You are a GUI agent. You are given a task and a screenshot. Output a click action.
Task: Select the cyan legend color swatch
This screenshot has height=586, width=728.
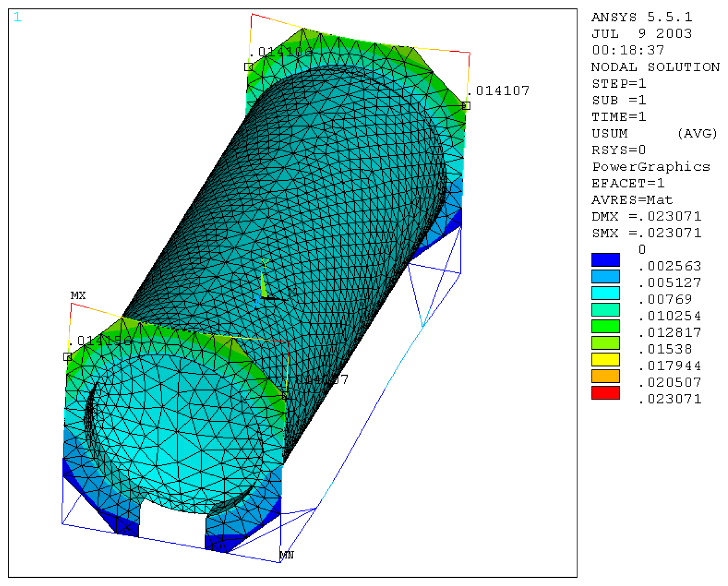605,293
